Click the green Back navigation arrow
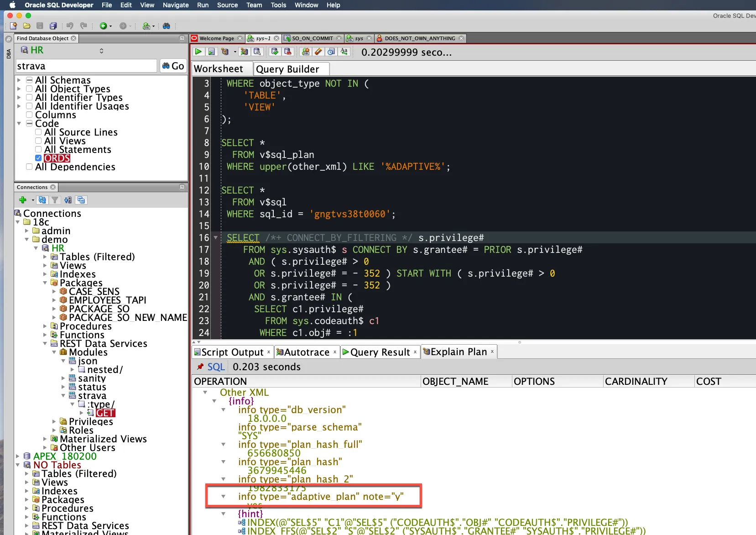The width and height of the screenshot is (756, 535). coord(103,26)
